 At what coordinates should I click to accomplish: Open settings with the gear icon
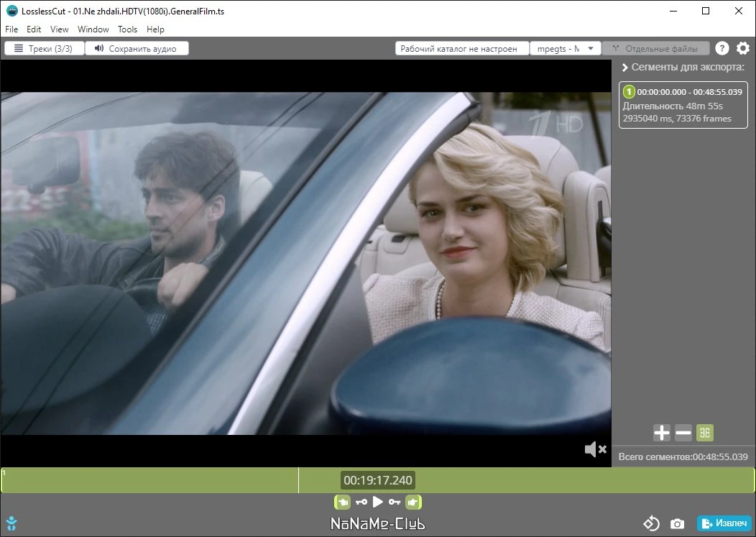coord(743,48)
